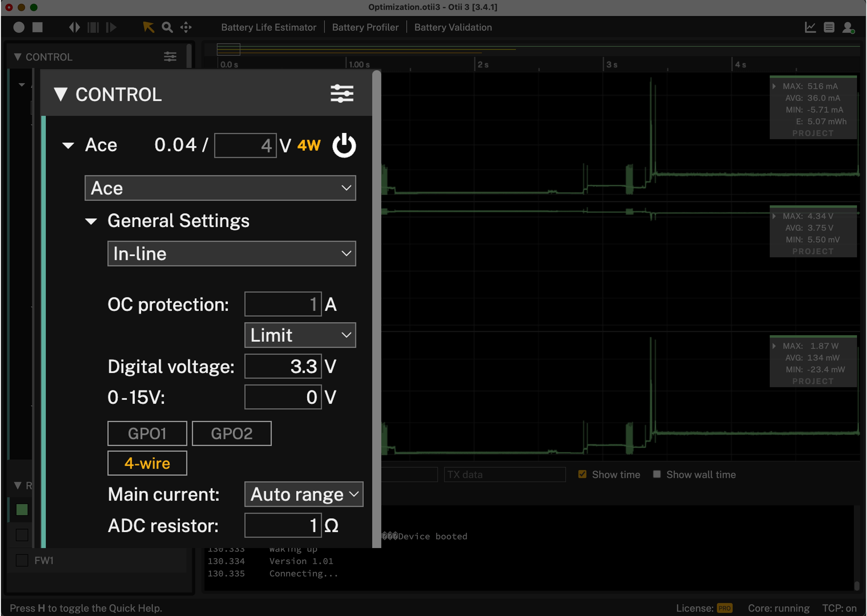This screenshot has width=867, height=616.
Task: Click the stop recording icon
Action: pos(37,27)
